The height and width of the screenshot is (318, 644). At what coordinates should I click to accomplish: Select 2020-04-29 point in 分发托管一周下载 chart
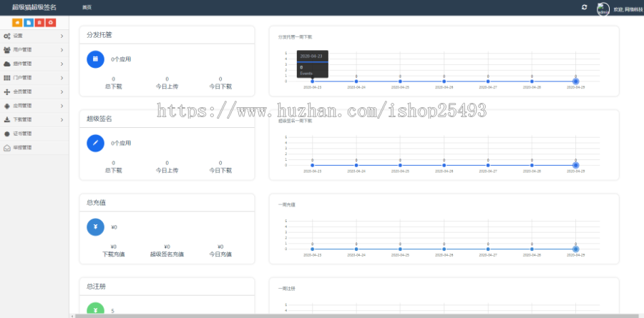click(576, 81)
